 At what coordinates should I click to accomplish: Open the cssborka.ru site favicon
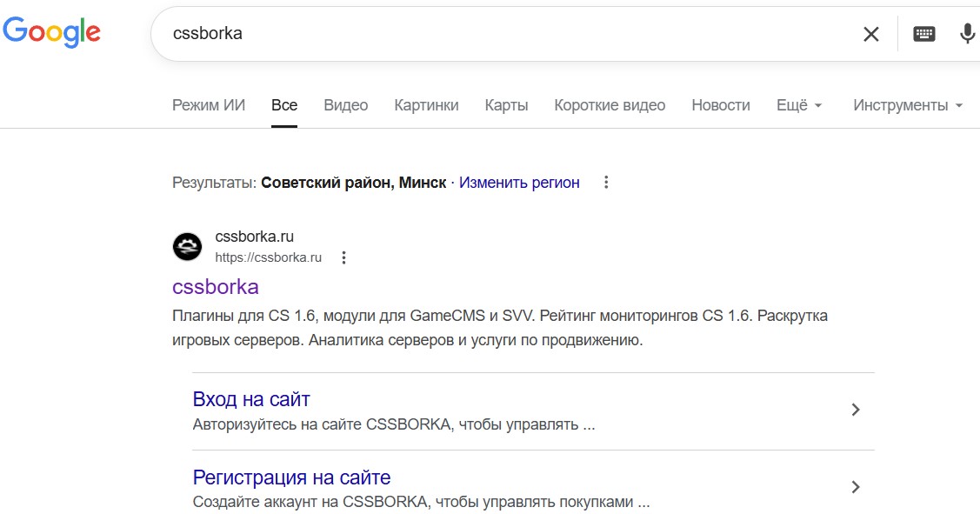[x=185, y=246]
